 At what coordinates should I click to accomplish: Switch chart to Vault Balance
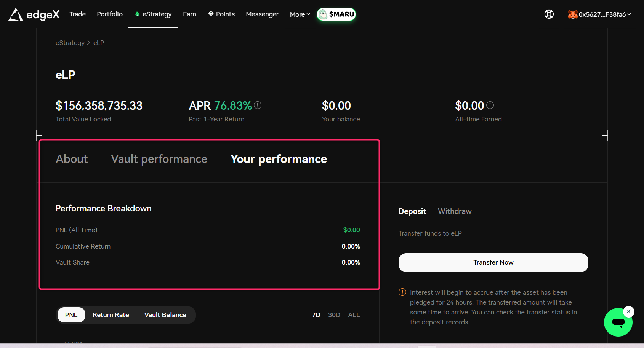tap(165, 315)
